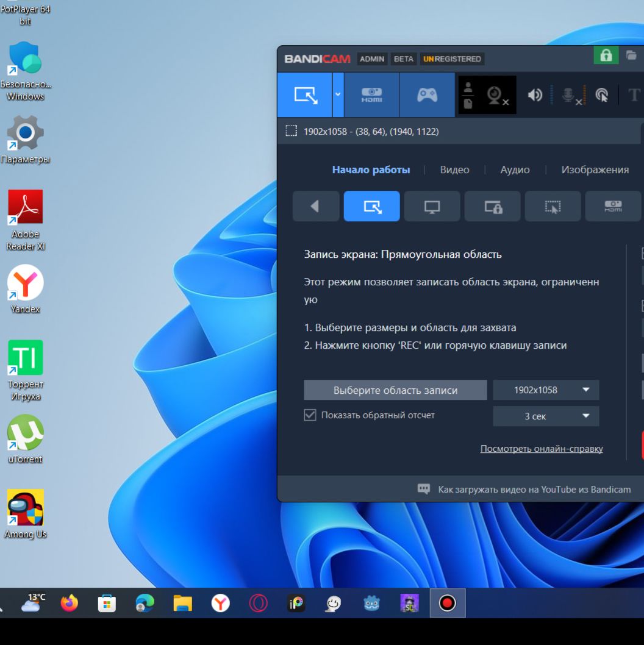This screenshot has height=645, width=644.
Task: Open Посмотреть онлайн-справку link
Action: point(542,449)
